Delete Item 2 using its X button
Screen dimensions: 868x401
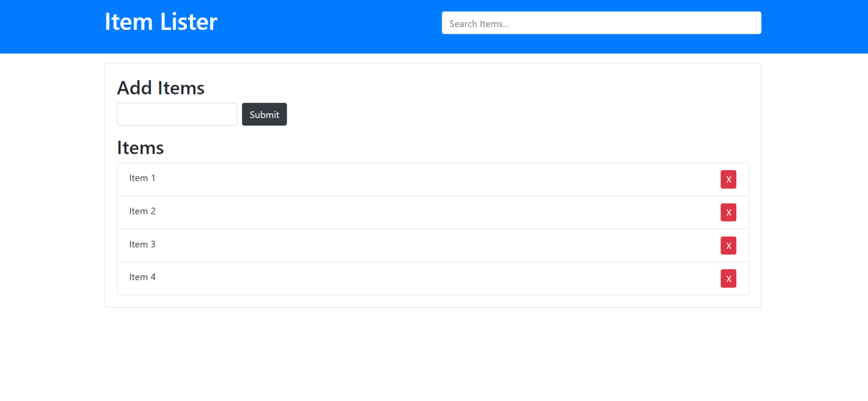pos(728,212)
